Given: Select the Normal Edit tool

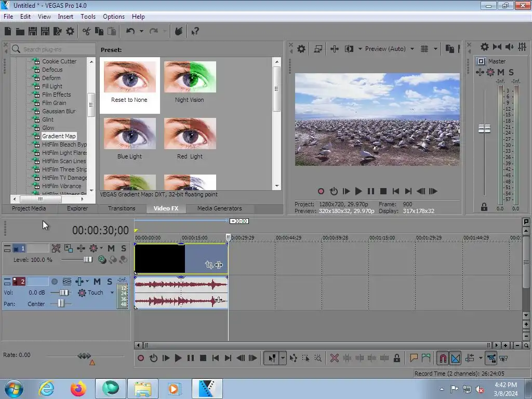Looking at the screenshot, I should pos(272,358).
